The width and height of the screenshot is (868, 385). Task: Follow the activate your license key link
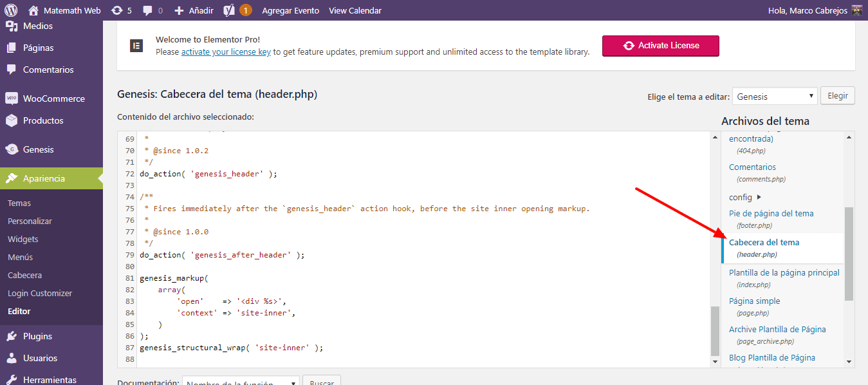coord(226,52)
